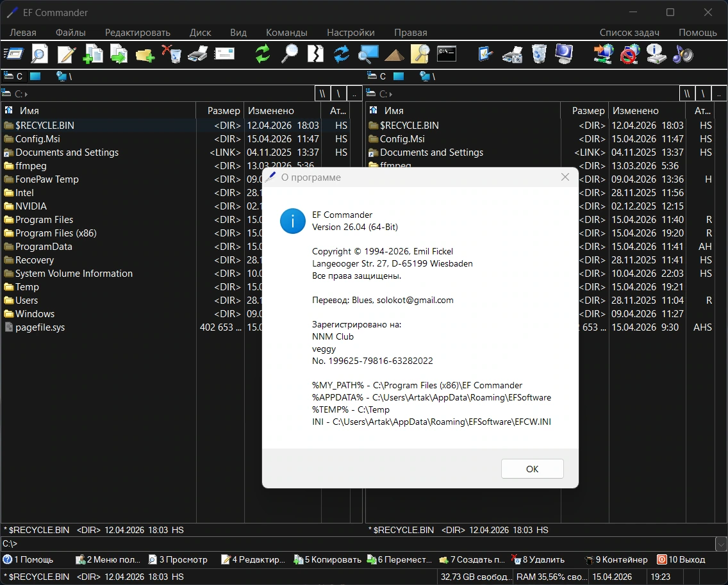Click the create new folder toolbar icon

click(145, 55)
